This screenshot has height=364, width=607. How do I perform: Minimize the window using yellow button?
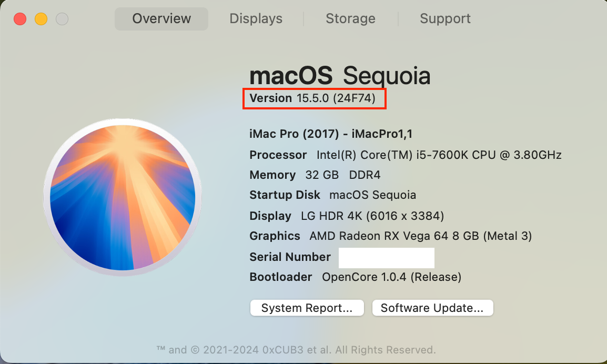(41, 19)
